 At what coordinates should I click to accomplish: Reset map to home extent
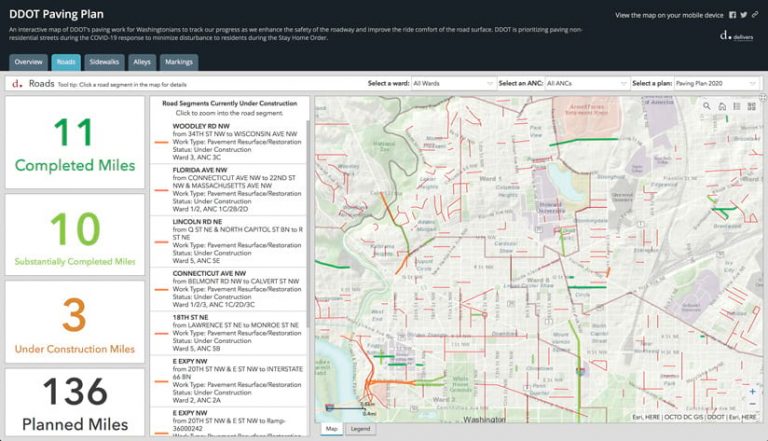coord(722,106)
